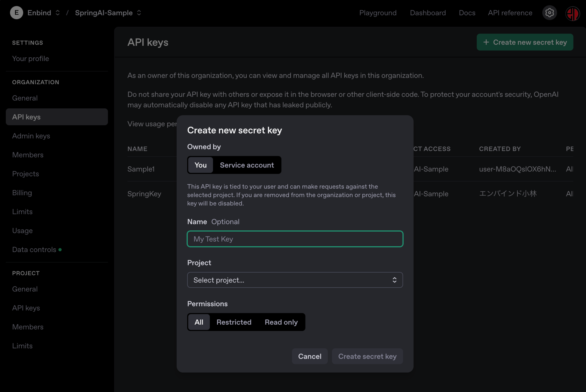Open Playground from the top navigation
Image resolution: width=586 pixels, height=392 pixels.
click(378, 13)
